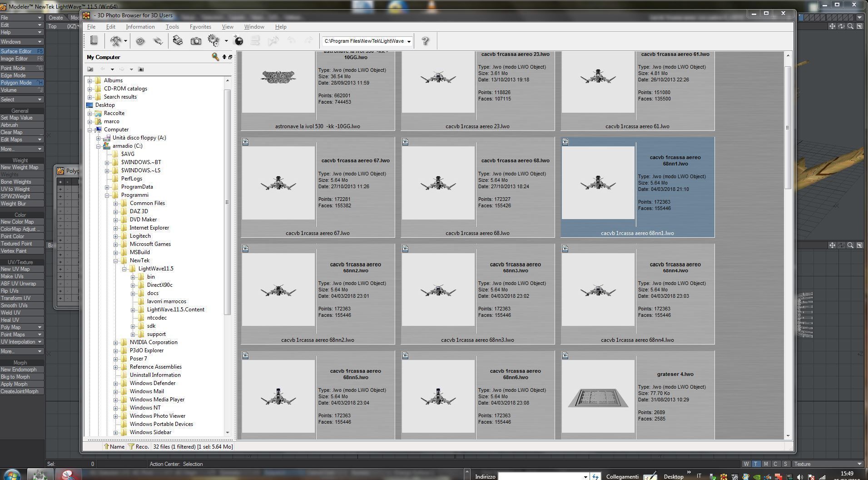Click the convert arrows icon in toolbar
Screen dimensions: 868x480
pos(158,41)
